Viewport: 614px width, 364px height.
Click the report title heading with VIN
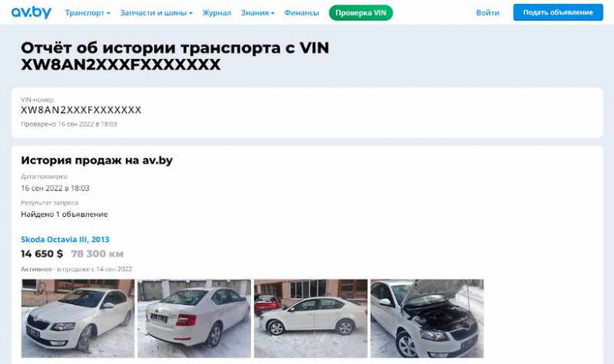click(175, 56)
